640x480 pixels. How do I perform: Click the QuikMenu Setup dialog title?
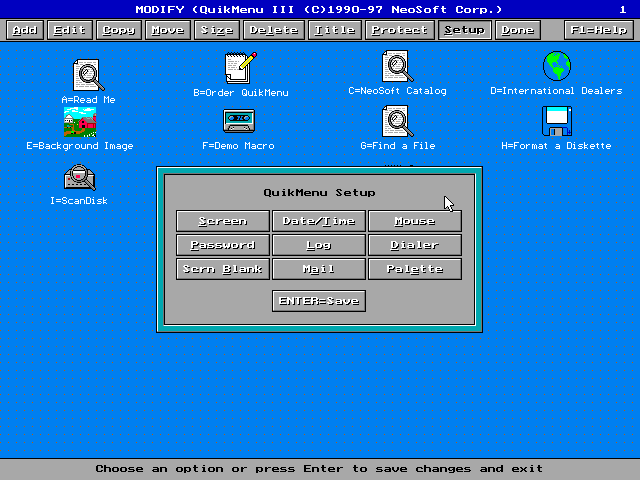coord(319,192)
